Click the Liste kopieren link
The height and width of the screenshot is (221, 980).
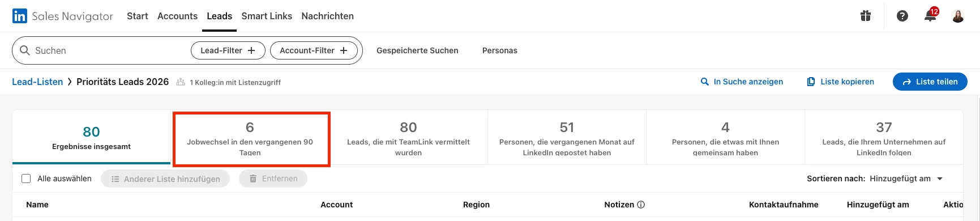(x=840, y=82)
